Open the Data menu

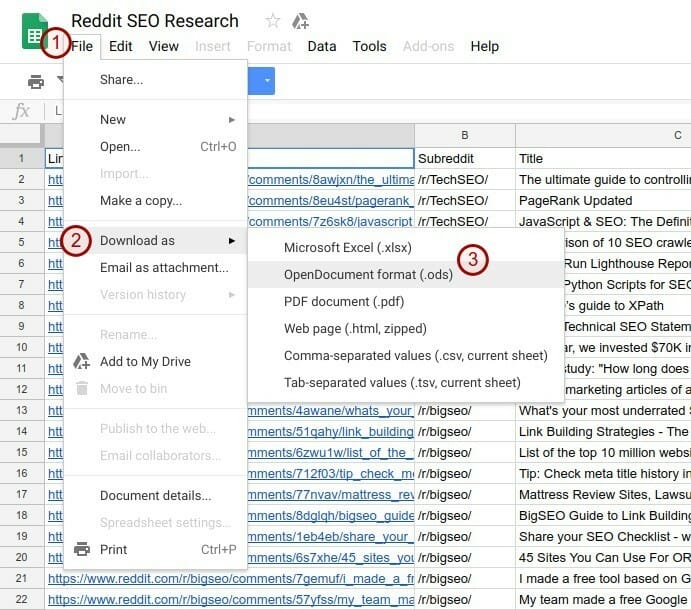(x=322, y=46)
